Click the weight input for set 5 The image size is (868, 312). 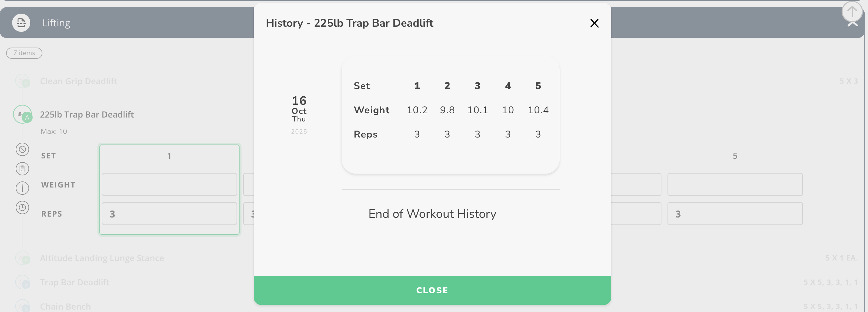734,185
